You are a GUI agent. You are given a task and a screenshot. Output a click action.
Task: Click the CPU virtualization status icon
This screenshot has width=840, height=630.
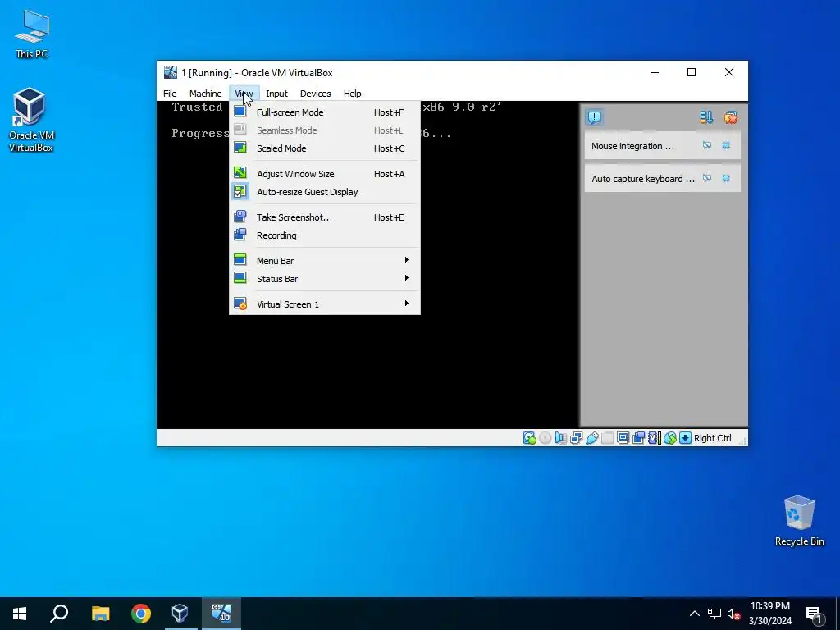(x=655, y=438)
